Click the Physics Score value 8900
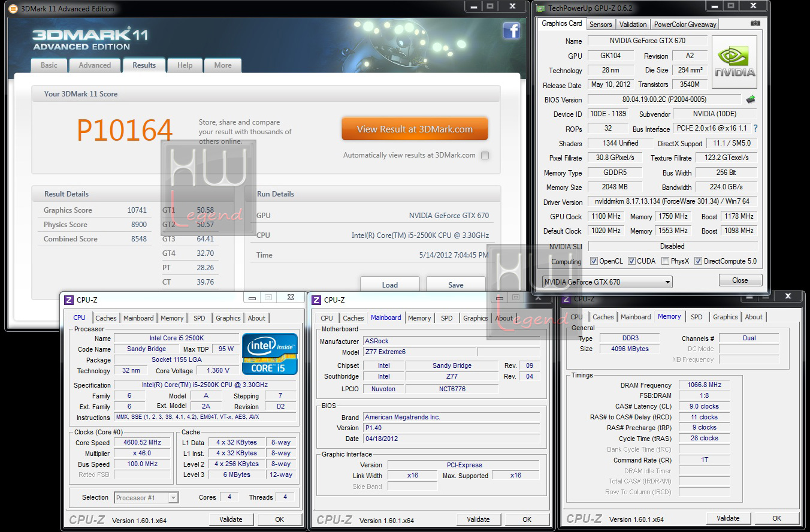Image resolution: width=810 pixels, height=532 pixels. pos(139,225)
